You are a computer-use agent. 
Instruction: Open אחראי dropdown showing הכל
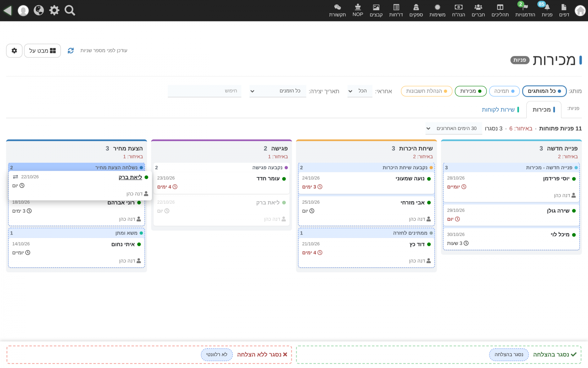[360, 91]
